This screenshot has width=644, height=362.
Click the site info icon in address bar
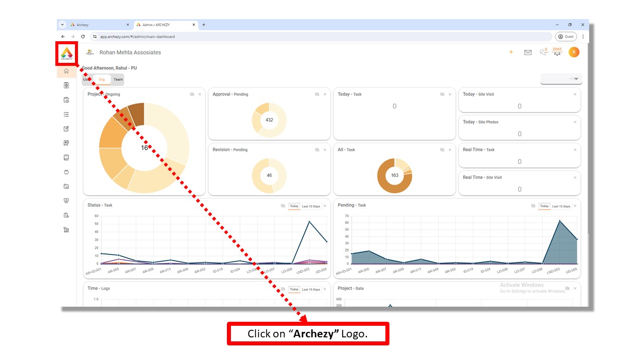(x=94, y=37)
